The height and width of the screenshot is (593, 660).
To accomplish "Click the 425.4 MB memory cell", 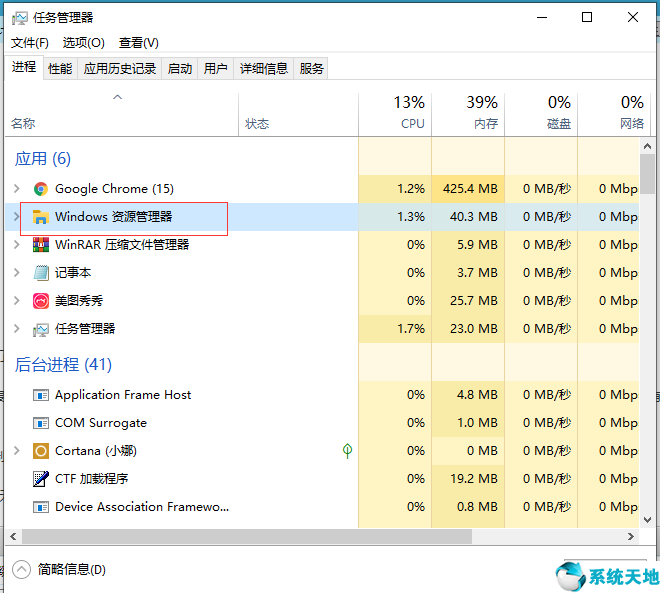I will [470, 189].
